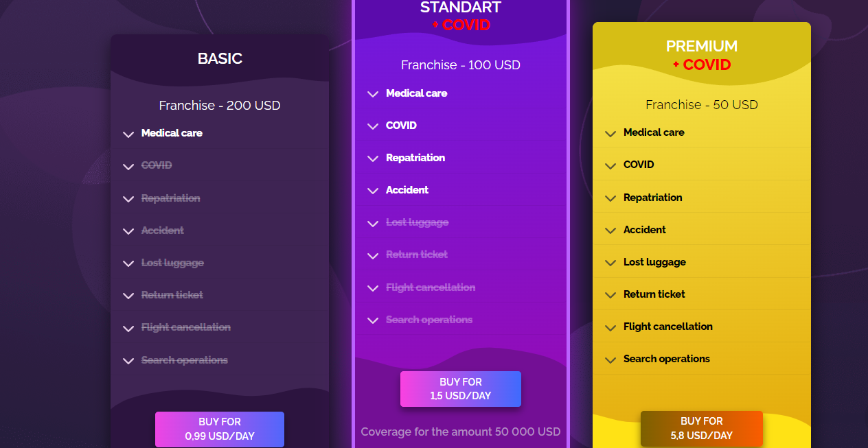Expand Repatriation under the STANDART plan

click(x=415, y=158)
